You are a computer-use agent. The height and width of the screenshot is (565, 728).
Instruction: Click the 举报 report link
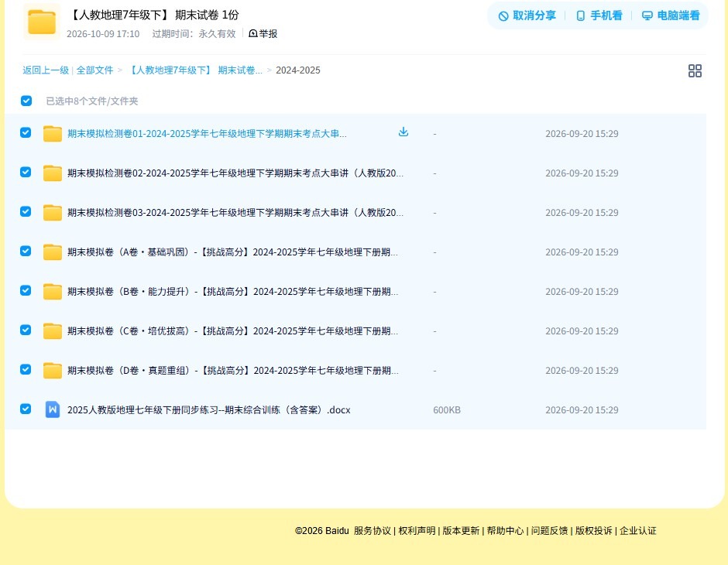point(263,33)
